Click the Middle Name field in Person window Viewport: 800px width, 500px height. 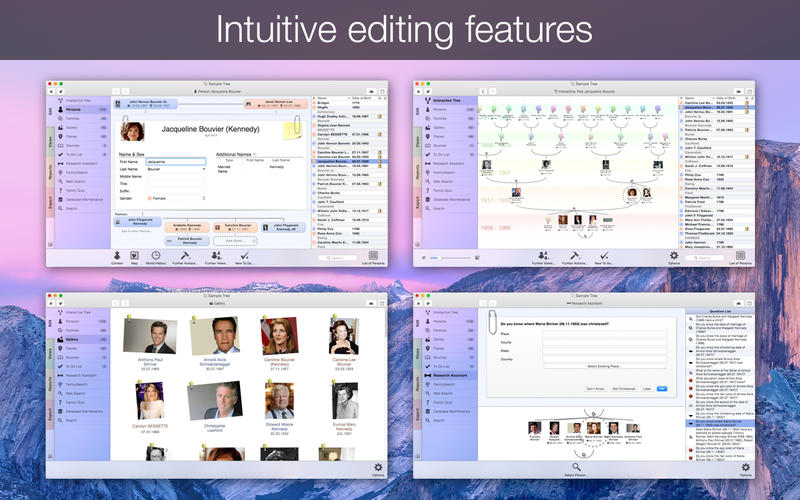pos(176,176)
